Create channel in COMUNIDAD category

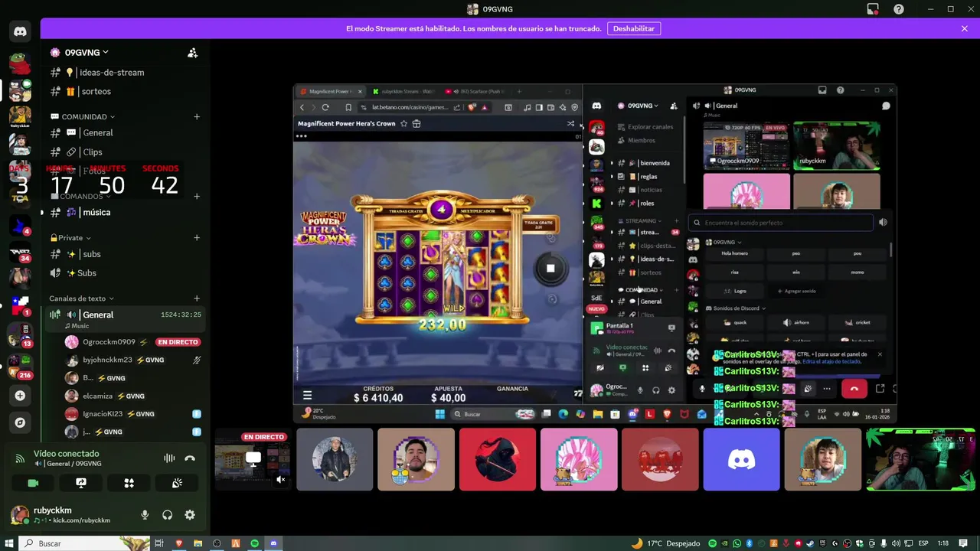pyautogui.click(x=197, y=117)
